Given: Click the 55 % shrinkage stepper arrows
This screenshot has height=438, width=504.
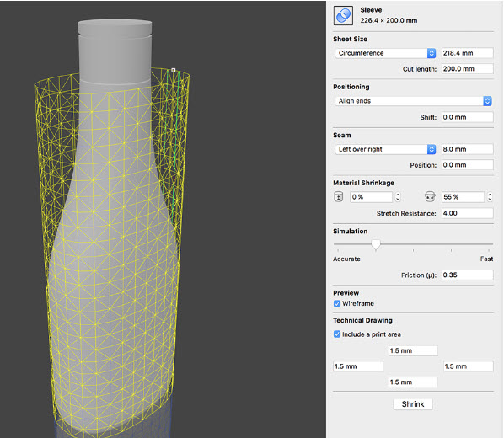Looking at the screenshot, I should [x=490, y=196].
